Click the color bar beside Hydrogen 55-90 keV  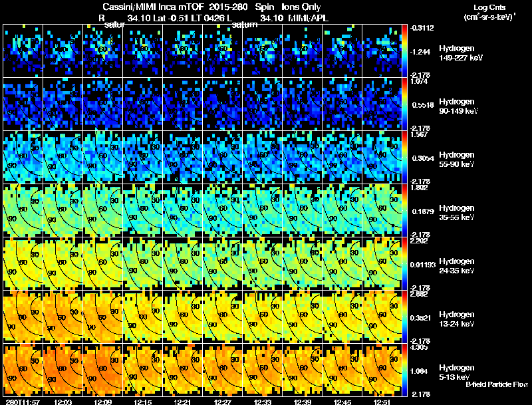pos(404,158)
